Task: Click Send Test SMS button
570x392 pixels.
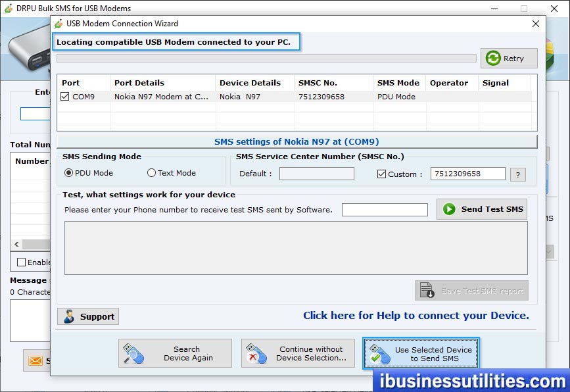Action: (482, 209)
